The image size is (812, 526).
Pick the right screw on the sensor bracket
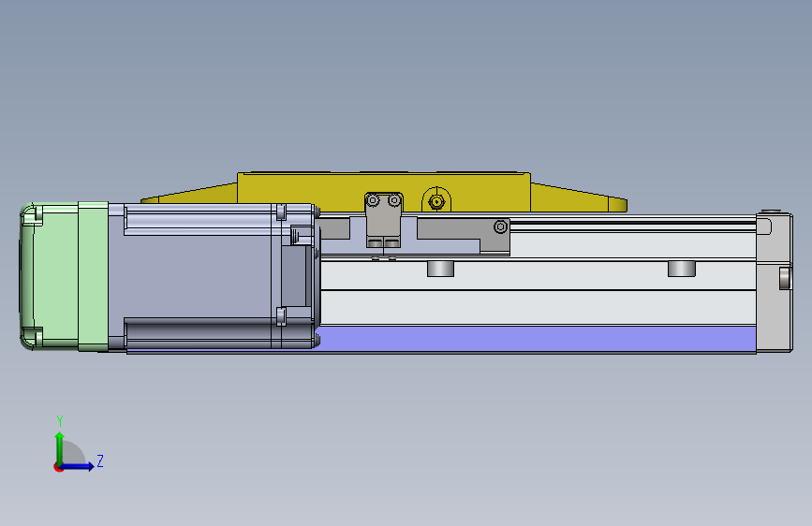[x=394, y=200]
